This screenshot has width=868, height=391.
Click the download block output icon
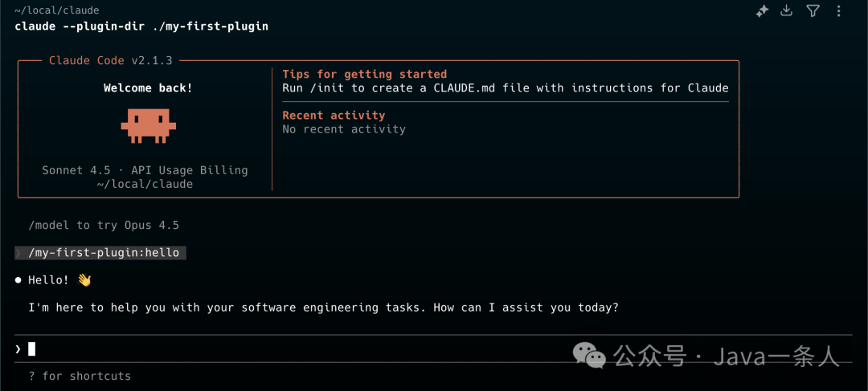pos(787,11)
